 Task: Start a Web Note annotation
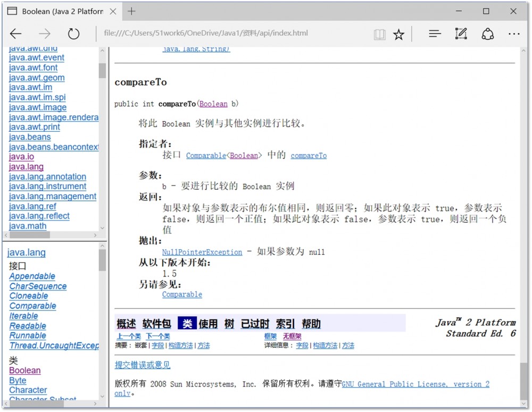tap(461, 33)
